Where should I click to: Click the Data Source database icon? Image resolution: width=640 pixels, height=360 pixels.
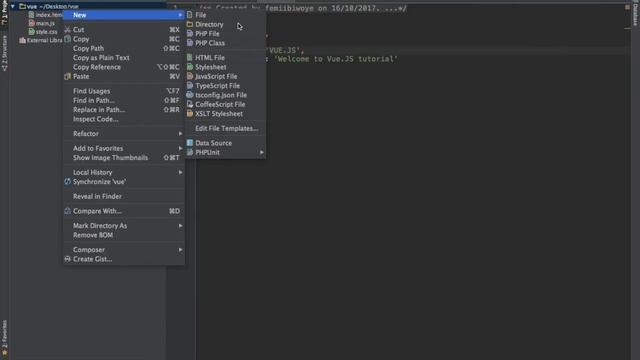point(190,143)
